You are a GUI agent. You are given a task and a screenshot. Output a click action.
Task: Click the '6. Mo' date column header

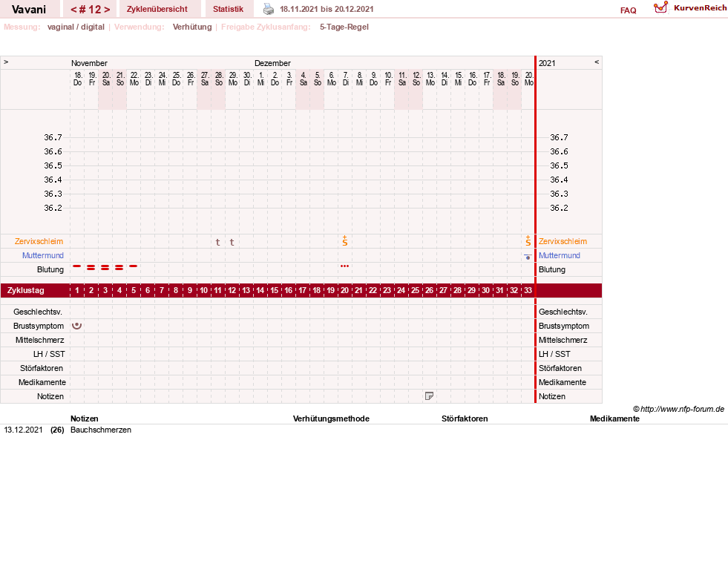[332, 79]
